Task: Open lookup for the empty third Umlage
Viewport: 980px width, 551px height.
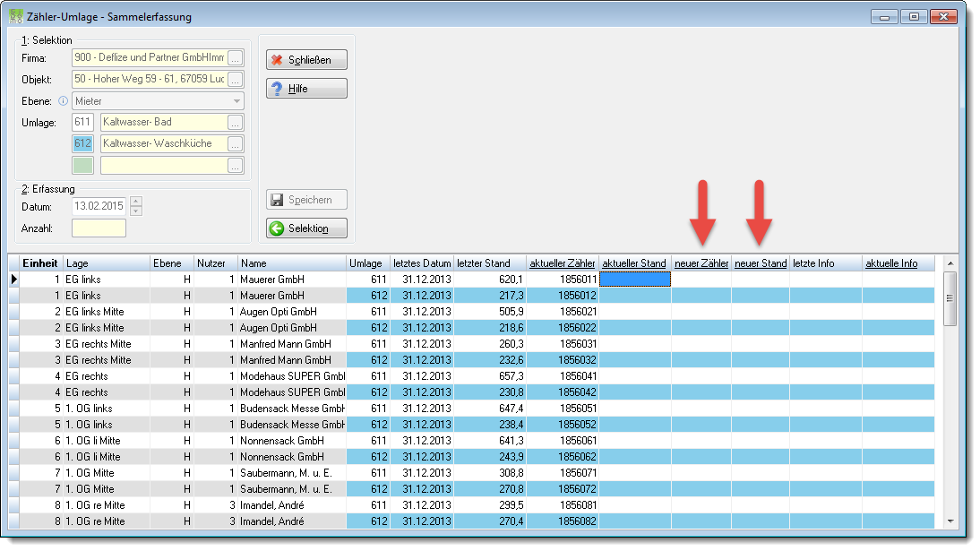Action: (x=235, y=166)
